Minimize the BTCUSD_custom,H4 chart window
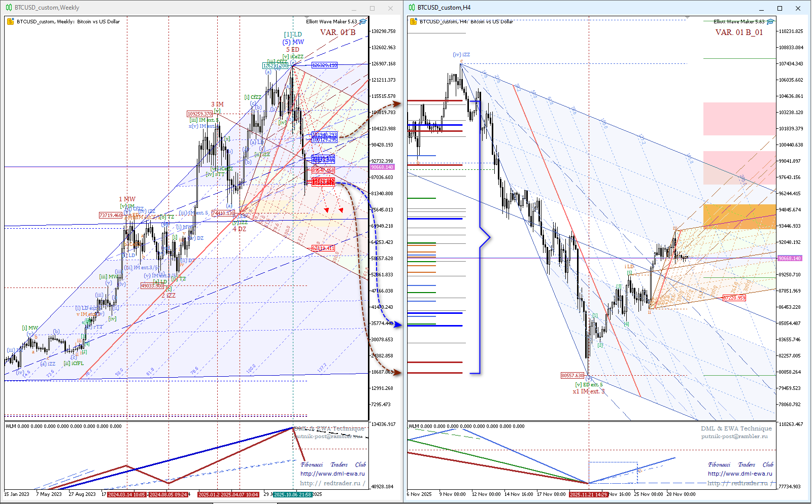812x504 pixels. [x=761, y=8]
